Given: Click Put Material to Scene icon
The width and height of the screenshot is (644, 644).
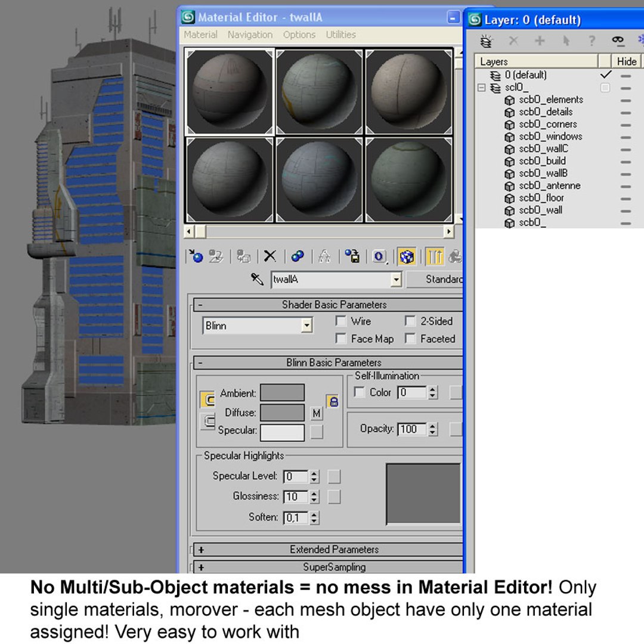Looking at the screenshot, I should 216,256.
